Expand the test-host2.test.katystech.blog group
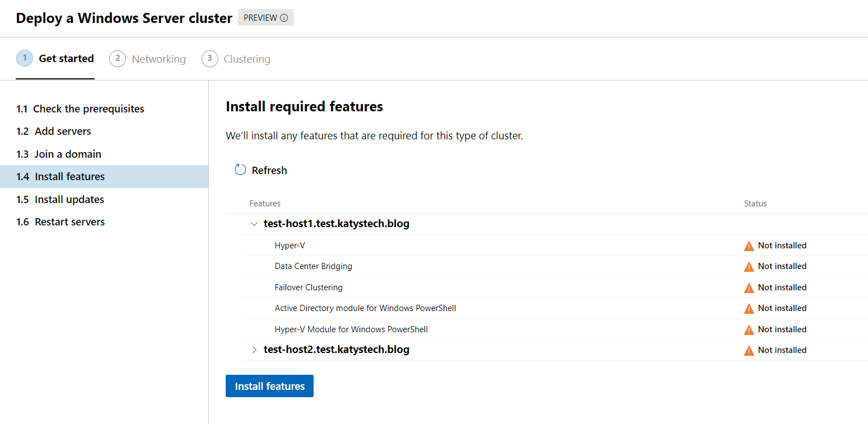Image resolution: width=868 pixels, height=424 pixels. (254, 350)
